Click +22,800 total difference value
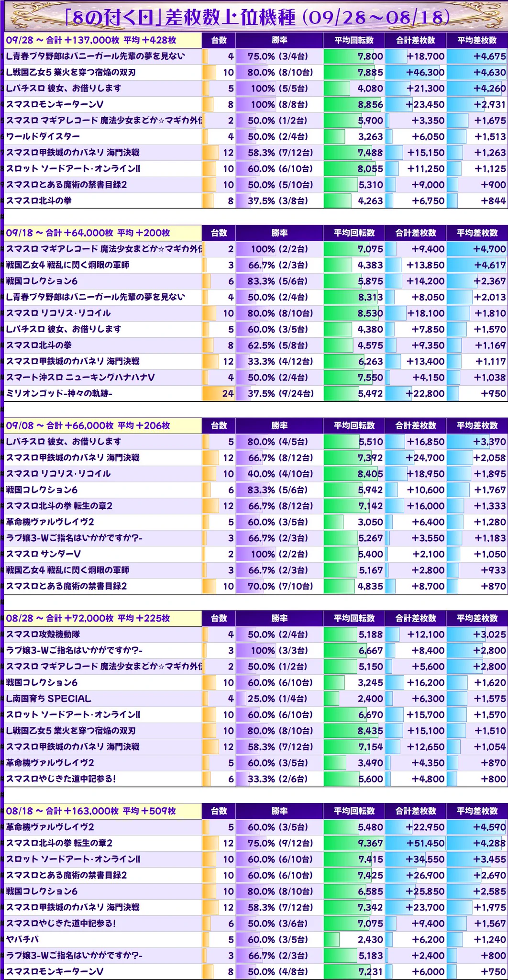This screenshot has width=508, height=980. click(415, 394)
